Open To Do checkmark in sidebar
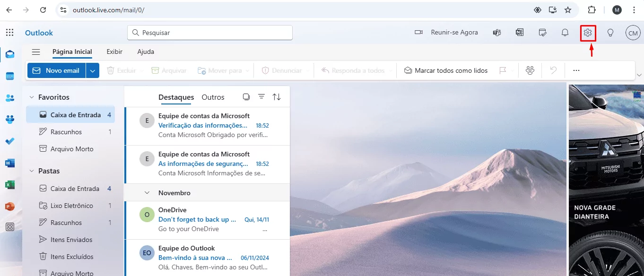 [10, 141]
